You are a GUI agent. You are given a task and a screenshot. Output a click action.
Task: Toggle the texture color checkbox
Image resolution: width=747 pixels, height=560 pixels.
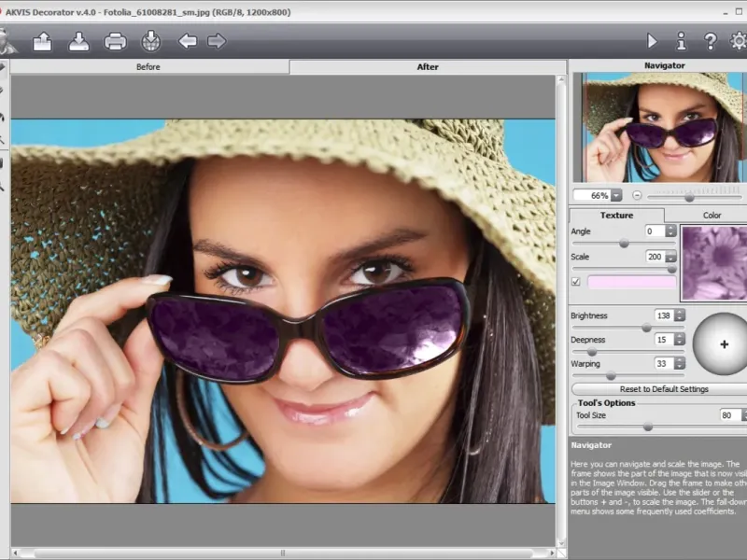pos(576,282)
